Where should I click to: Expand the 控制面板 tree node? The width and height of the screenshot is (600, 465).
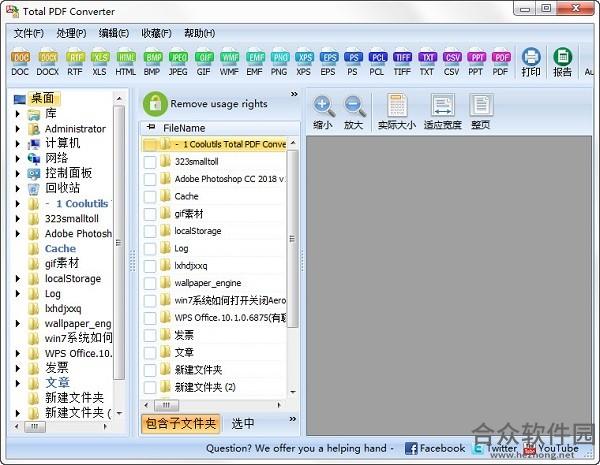tap(18, 173)
